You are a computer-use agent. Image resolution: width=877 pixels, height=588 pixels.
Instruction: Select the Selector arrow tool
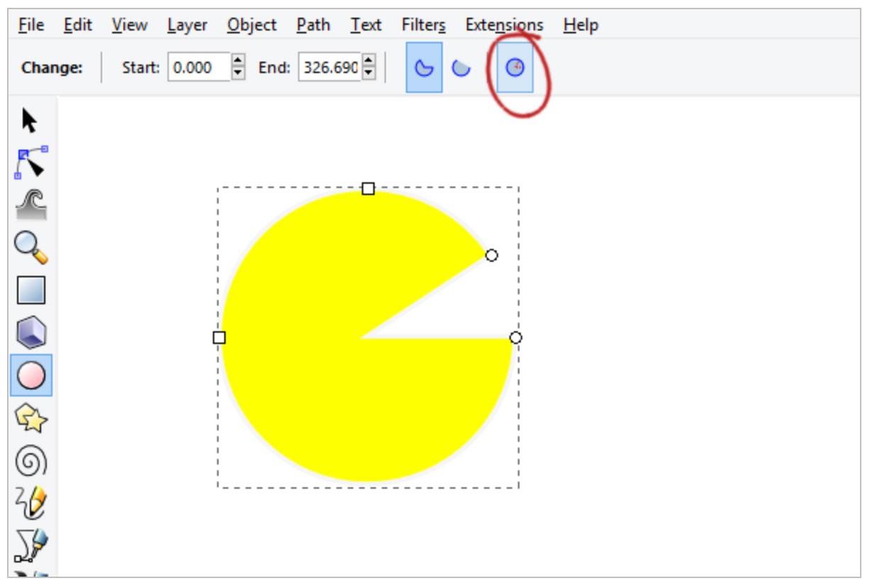pos(29,121)
